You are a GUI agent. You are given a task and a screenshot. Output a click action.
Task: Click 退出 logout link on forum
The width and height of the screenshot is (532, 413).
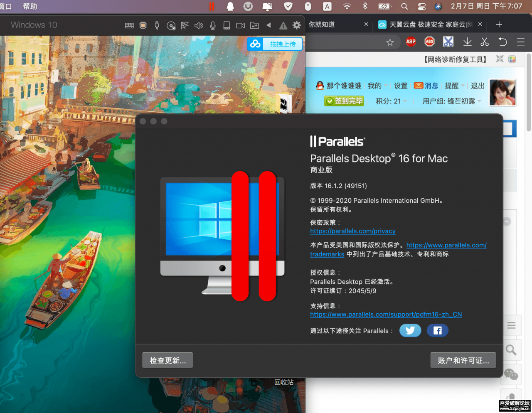pos(478,86)
